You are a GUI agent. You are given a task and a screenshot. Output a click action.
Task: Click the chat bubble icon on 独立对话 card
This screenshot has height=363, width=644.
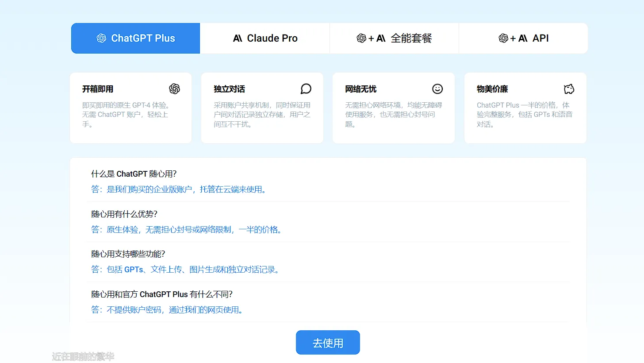306,89
